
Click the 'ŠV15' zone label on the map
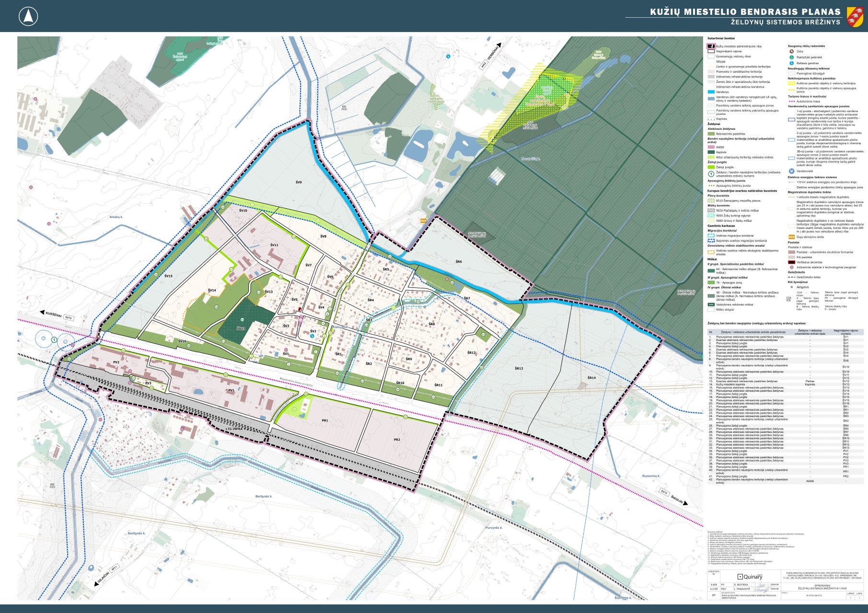pos(168,276)
